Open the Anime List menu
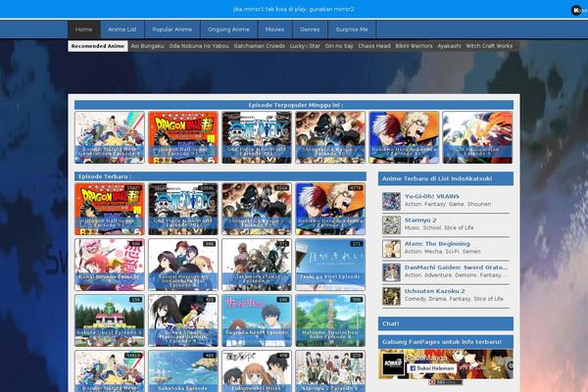The width and height of the screenshot is (588, 392). [122, 29]
